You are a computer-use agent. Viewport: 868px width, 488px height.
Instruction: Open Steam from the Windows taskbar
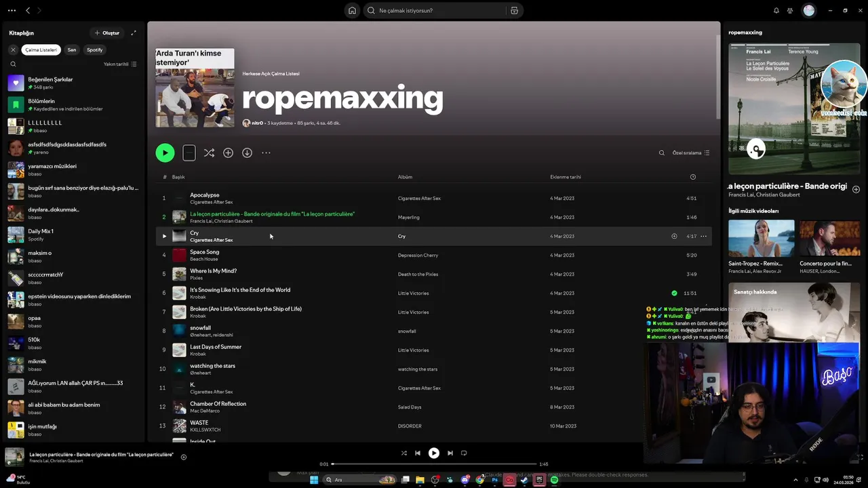(x=524, y=480)
